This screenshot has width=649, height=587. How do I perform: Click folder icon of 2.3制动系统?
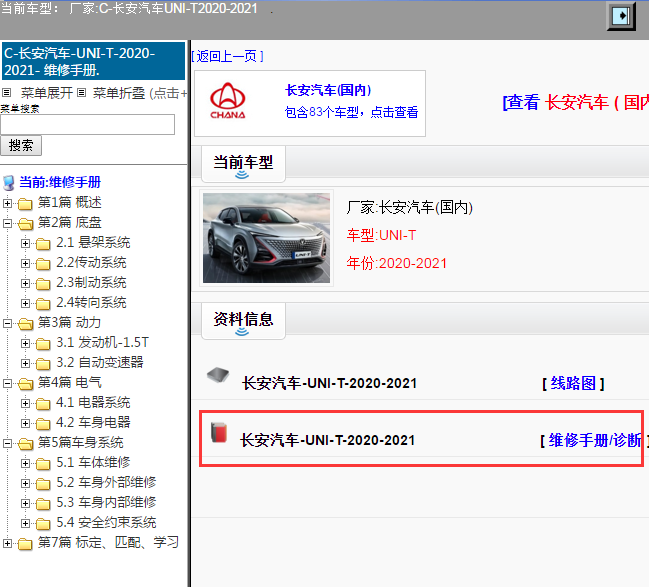point(43,284)
